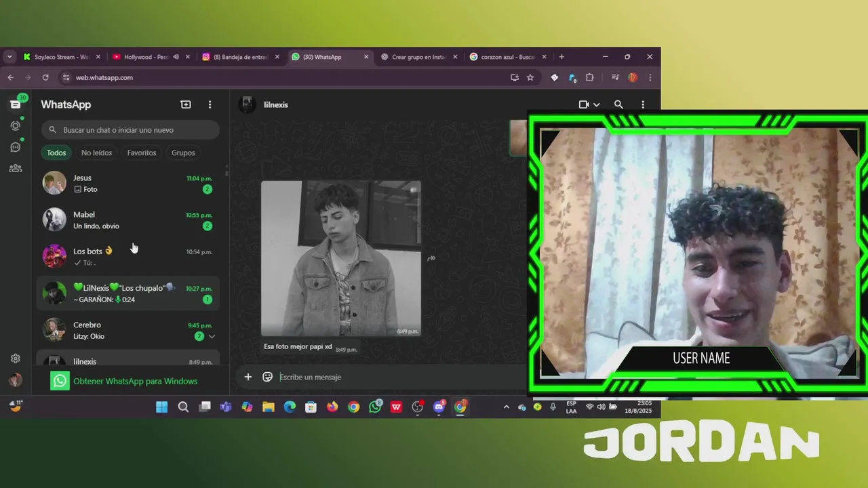
Task: Click the ESP LAA language indicator
Action: pos(572,407)
